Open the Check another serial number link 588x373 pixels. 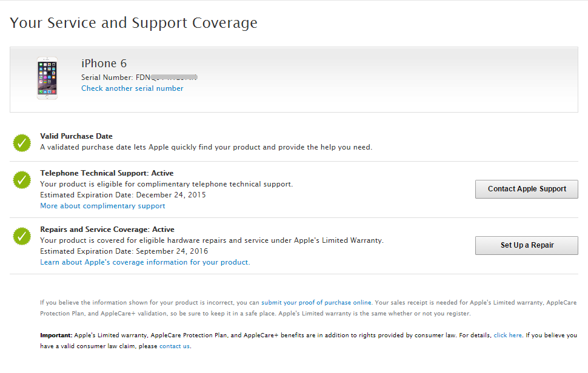(132, 88)
